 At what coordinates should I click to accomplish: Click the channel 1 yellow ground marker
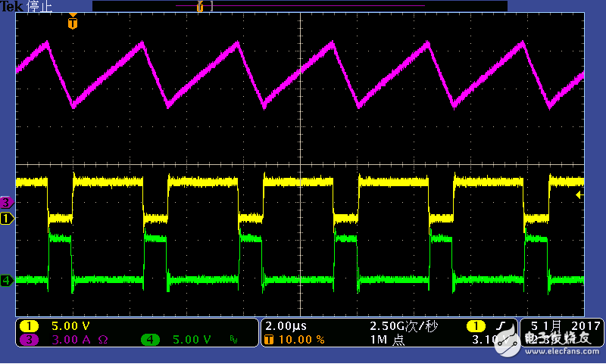(x=6, y=219)
